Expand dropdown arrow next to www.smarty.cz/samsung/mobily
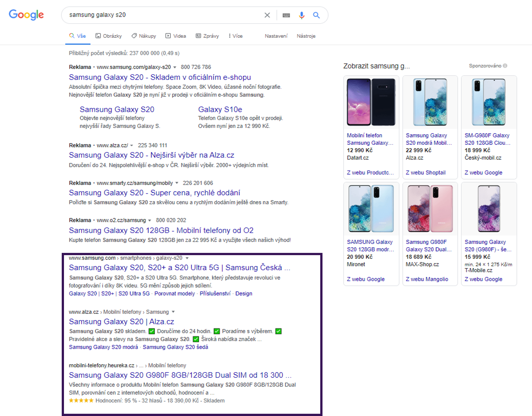 pos(177,183)
